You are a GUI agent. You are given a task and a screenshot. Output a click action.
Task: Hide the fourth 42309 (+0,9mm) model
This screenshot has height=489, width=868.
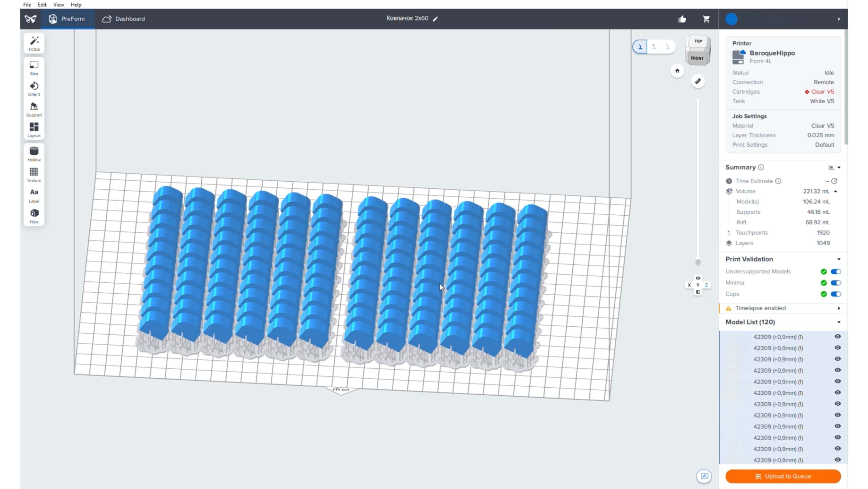(x=838, y=370)
